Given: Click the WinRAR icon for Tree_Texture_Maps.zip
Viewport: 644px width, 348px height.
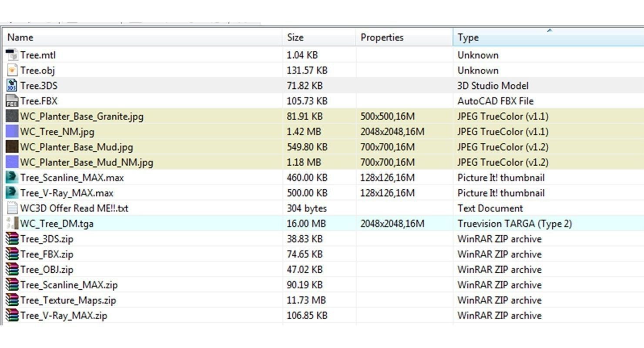Looking at the screenshot, I should coord(12,300).
